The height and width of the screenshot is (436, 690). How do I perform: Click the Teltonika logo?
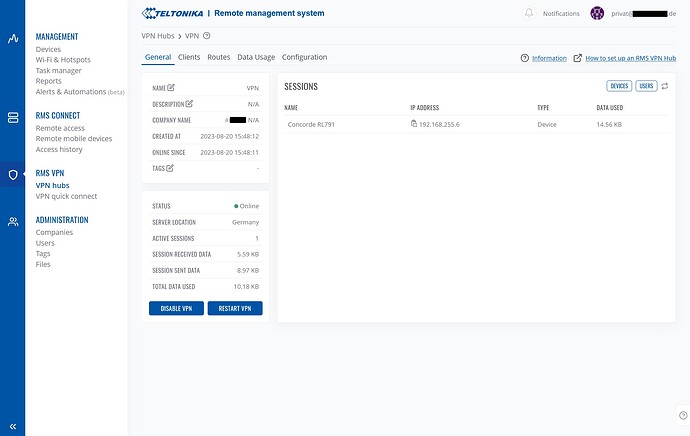coord(172,13)
